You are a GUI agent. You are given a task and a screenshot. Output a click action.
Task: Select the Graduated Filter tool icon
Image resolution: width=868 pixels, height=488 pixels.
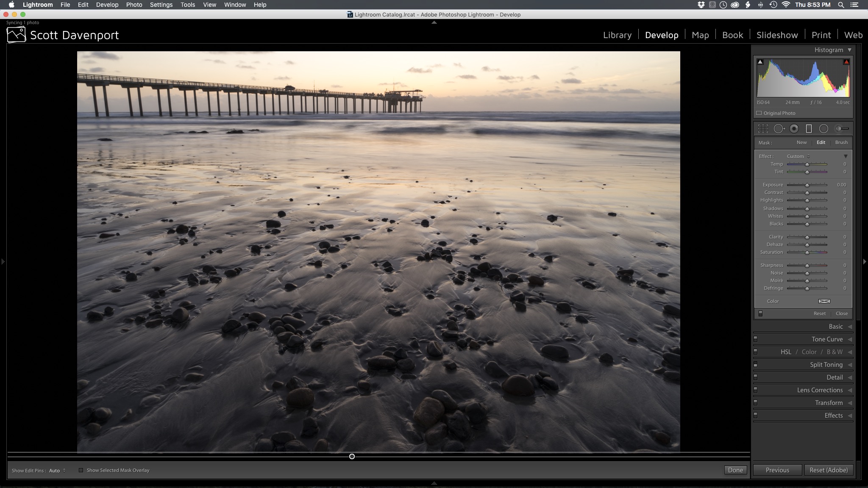(808, 129)
